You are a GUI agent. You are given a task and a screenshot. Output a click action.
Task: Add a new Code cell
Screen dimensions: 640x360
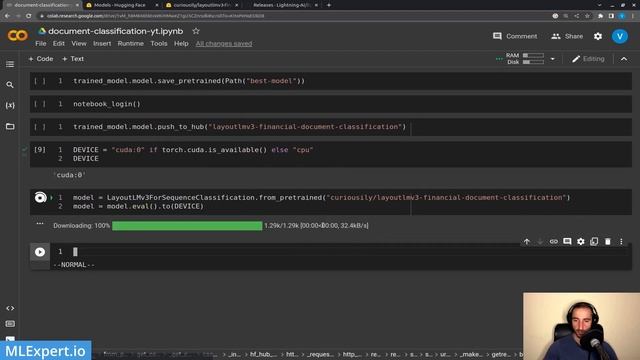41,59
